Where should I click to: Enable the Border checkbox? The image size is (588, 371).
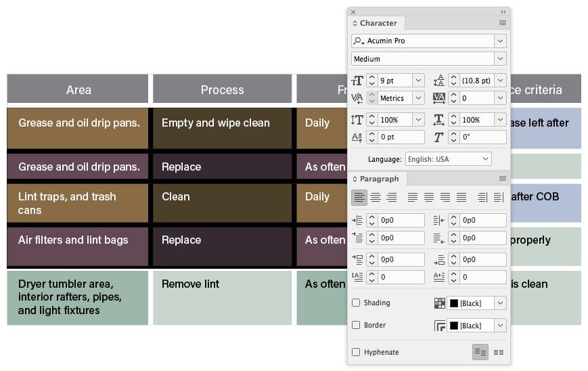[x=356, y=325]
